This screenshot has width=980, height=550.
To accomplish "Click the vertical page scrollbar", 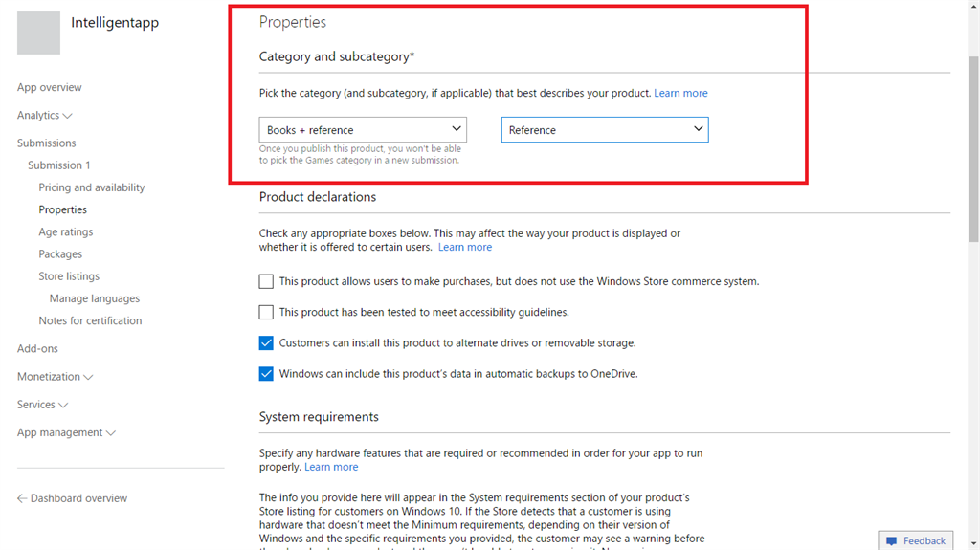I will [x=973, y=143].
